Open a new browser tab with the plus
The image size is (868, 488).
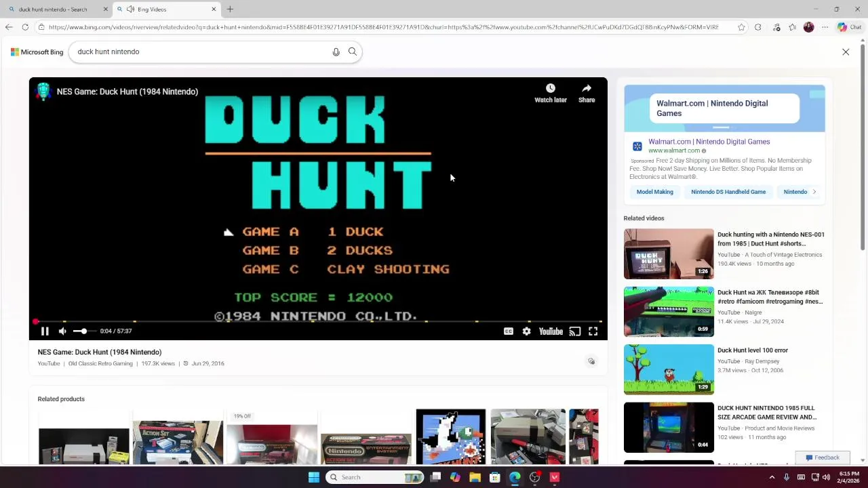click(230, 9)
